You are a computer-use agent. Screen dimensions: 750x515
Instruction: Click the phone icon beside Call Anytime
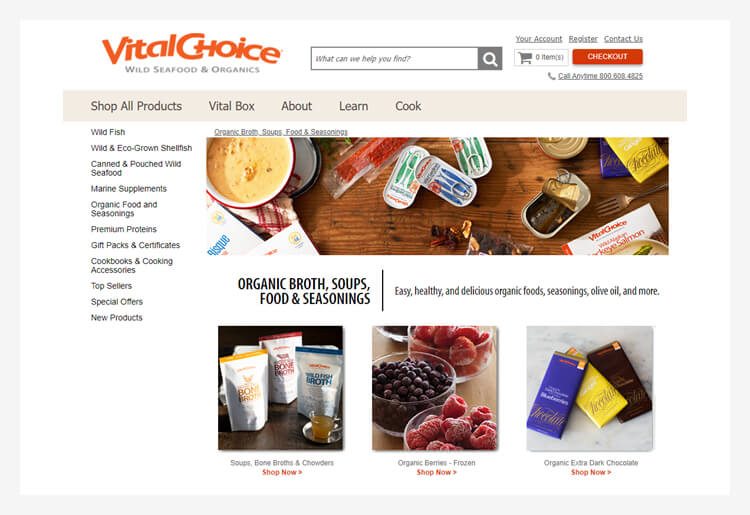click(551, 76)
